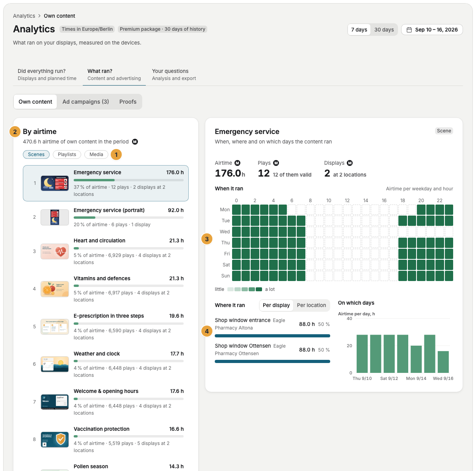Open Welcome & opening hours thumbnail
476x471 pixels.
pyautogui.click(x=55, y=402)
